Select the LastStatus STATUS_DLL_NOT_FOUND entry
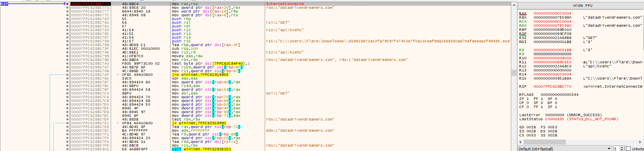Screen dimensions: 644x151 569,119
